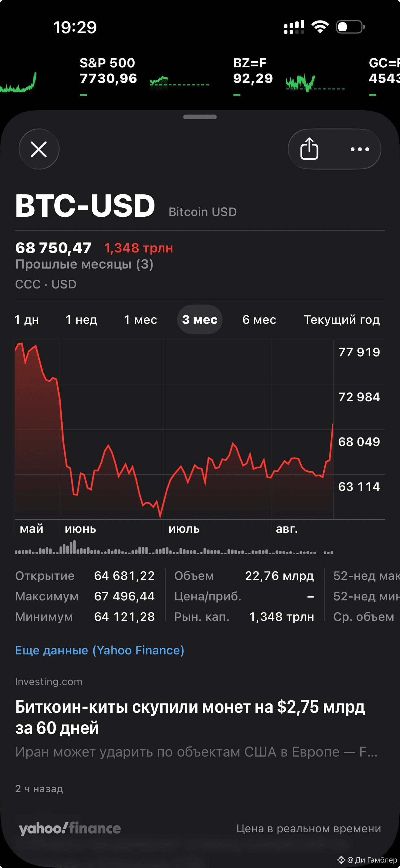This screenshot has width=400, height=868.
Task: Switch chart to 6 мес range
Action: tap(259, 319)
